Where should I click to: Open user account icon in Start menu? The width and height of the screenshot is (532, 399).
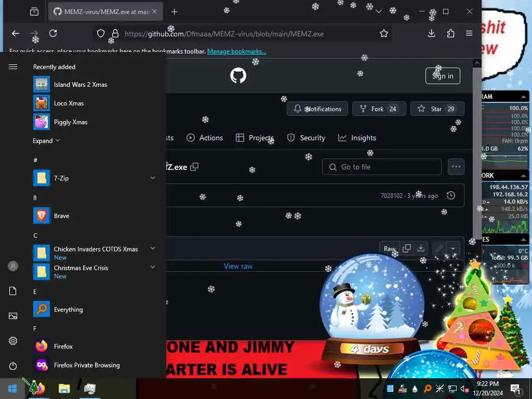click(13, 266)
